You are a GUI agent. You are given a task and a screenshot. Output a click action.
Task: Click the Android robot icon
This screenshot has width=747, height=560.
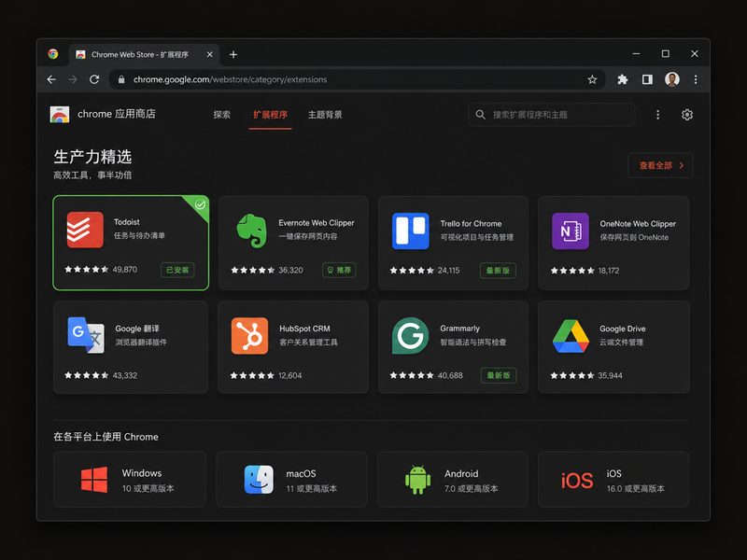click(x=417, y=480)
